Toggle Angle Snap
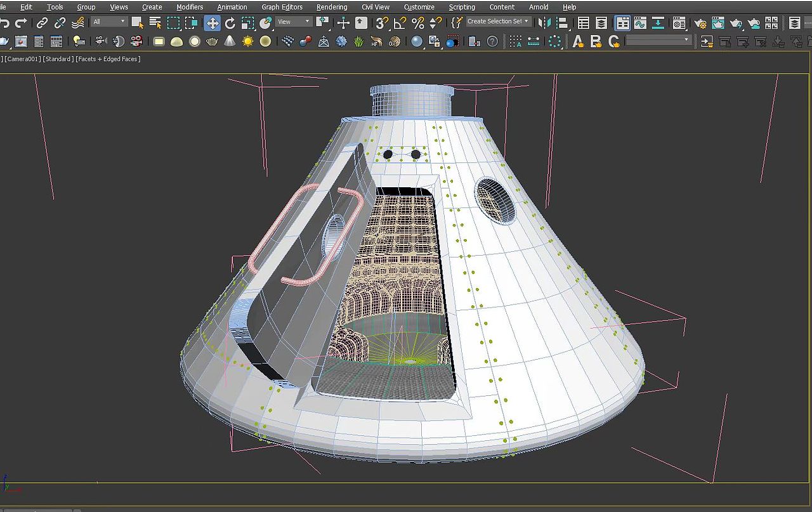 (x=400, y=23)
